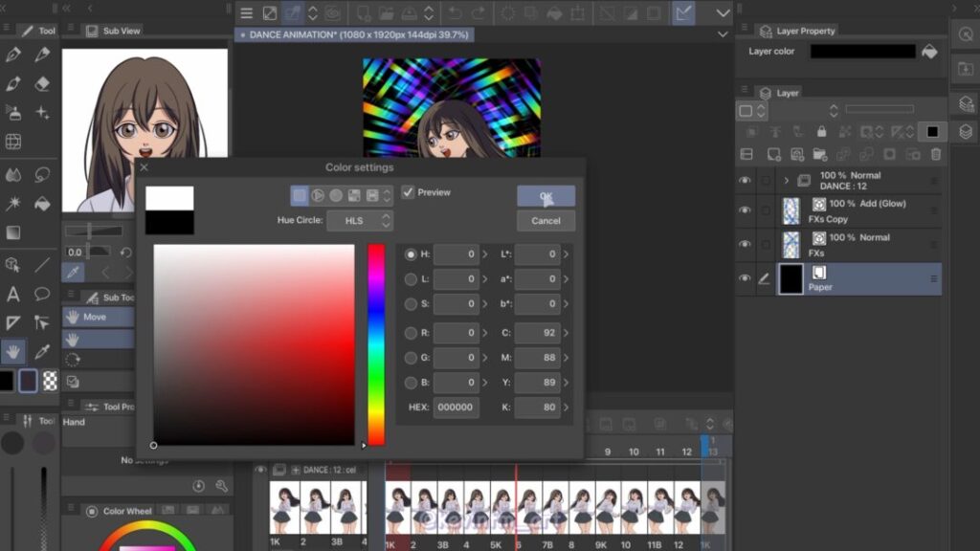Click the Quick Access icon in the right sidebar
This screenshot has height=551, width=980.
(966, 34)
